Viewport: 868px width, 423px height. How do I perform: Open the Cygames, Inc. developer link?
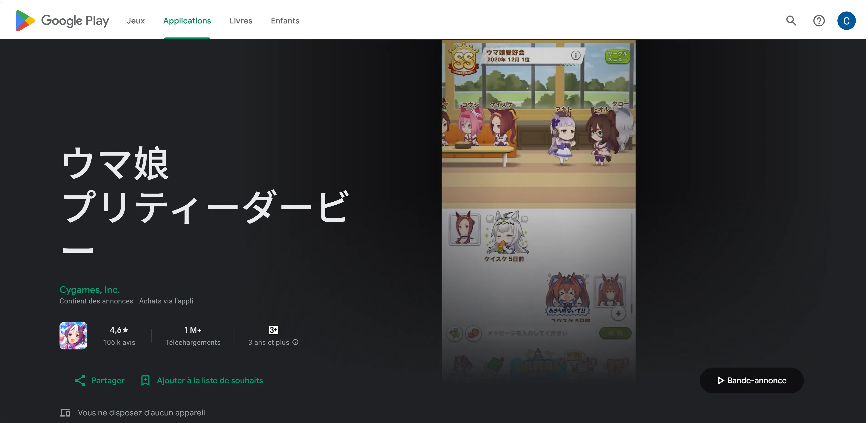(90, 289)
